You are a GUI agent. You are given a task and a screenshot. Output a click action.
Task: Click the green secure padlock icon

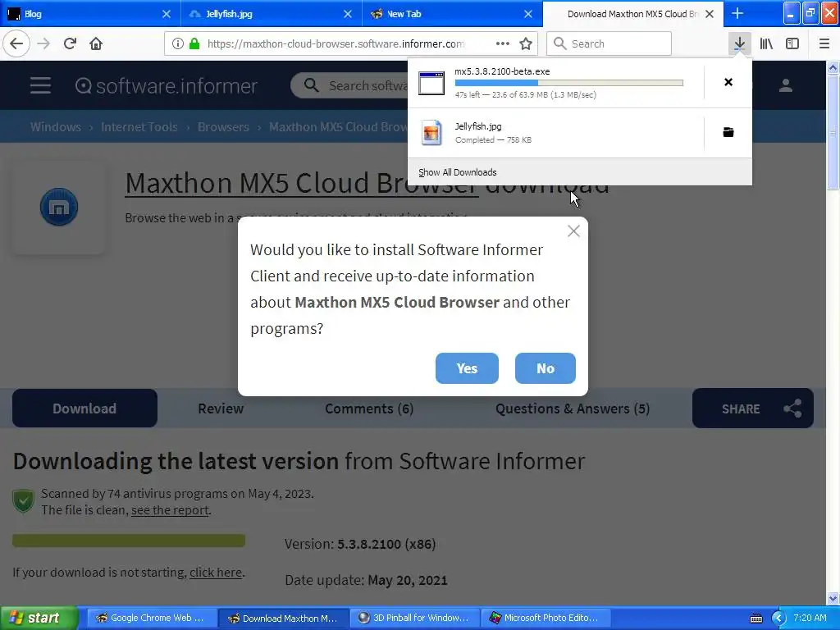(194, 43)
